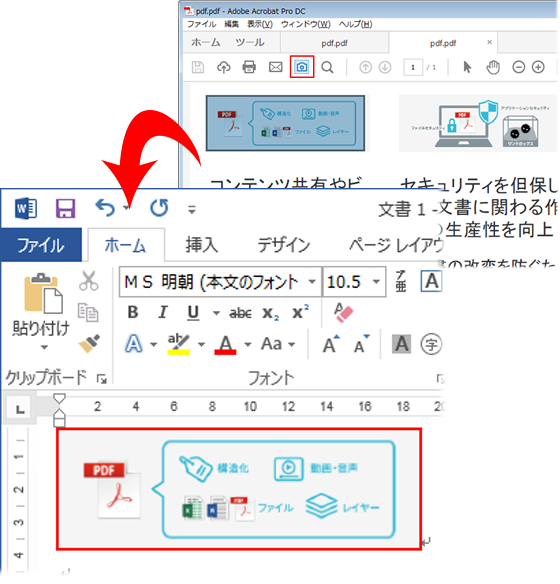560x584 pixels.
Task: Cut selection with the scissors icon
Action: point(89,280)
